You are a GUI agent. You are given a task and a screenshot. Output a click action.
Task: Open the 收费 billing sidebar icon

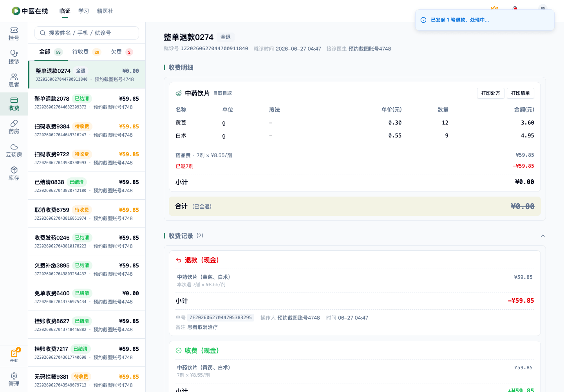coord(14,104)
